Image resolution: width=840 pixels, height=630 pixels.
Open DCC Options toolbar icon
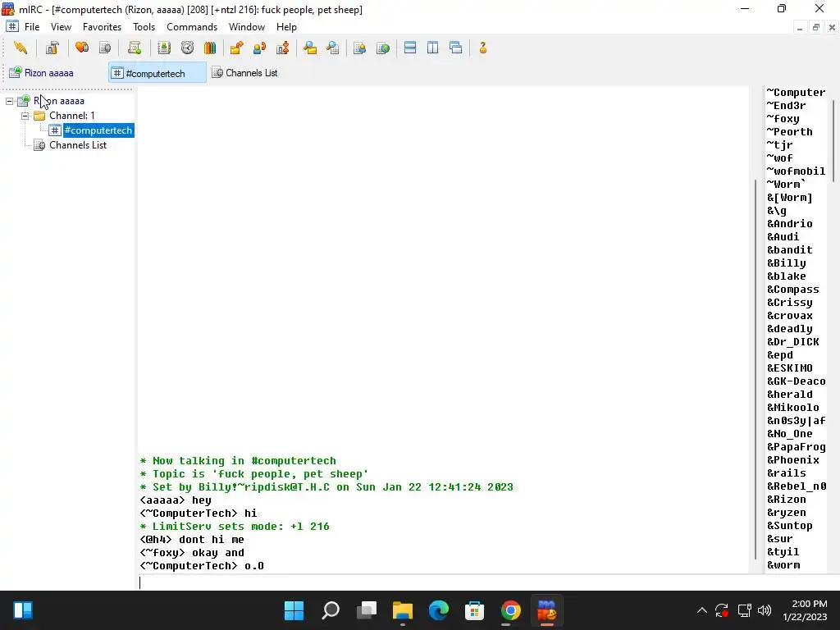(x=283, y=48)
